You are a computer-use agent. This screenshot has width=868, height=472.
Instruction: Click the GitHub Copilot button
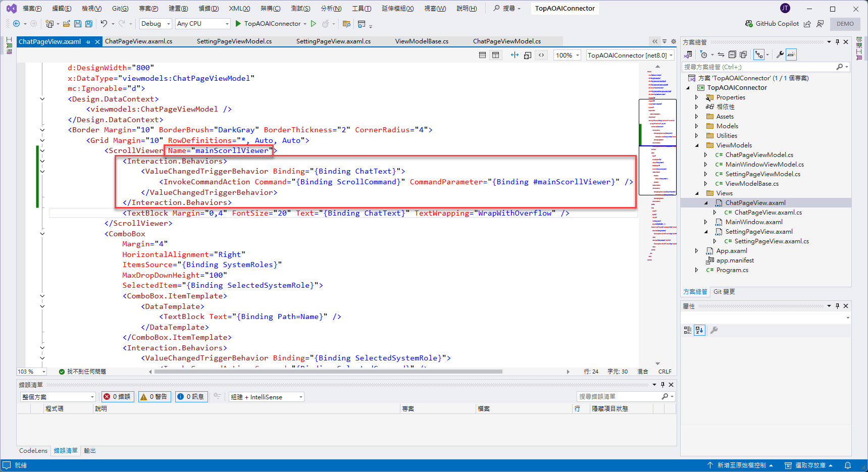[x=772, y=24]
